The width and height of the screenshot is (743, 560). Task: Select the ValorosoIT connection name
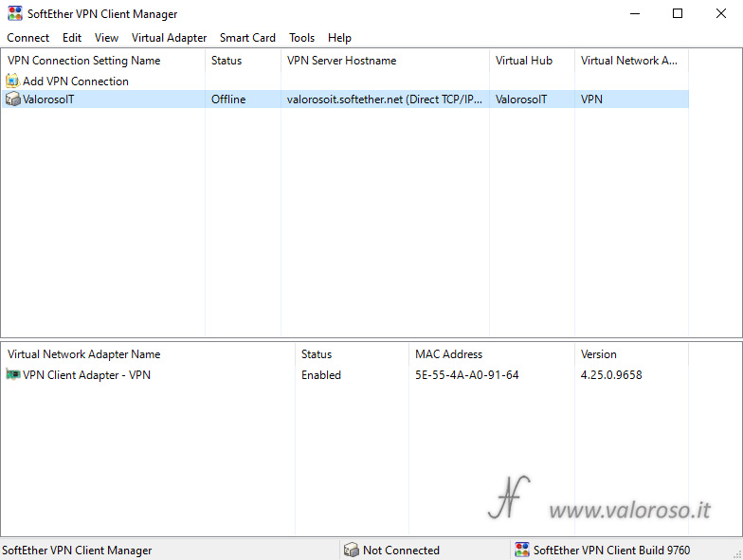click(48, 99)
